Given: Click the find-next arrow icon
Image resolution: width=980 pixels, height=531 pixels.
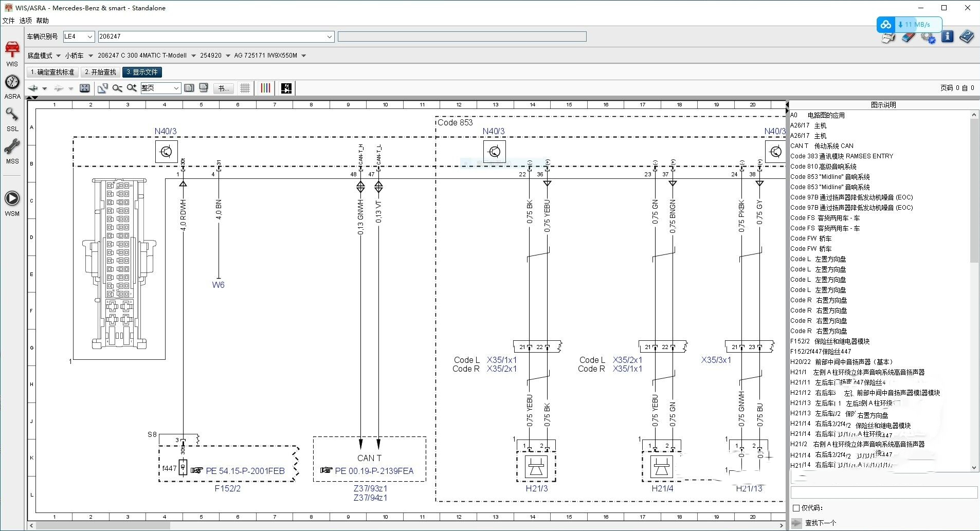Looking at the screenshot, I should (797, 523).
